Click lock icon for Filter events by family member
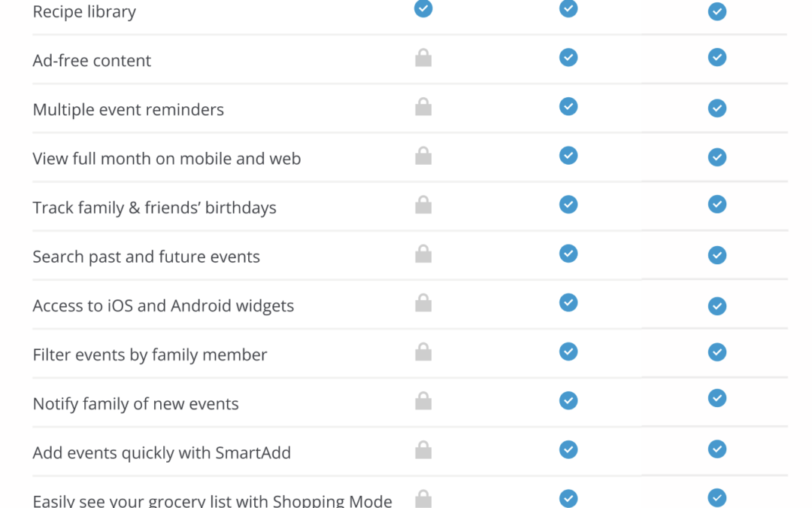Viewport: 812px width, 508px height. (423, 352)
